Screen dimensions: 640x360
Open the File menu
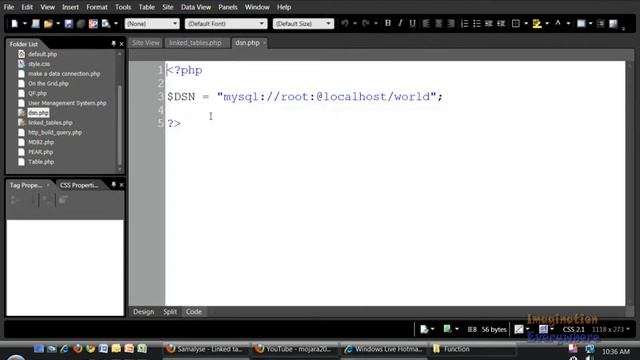point(9,7)
